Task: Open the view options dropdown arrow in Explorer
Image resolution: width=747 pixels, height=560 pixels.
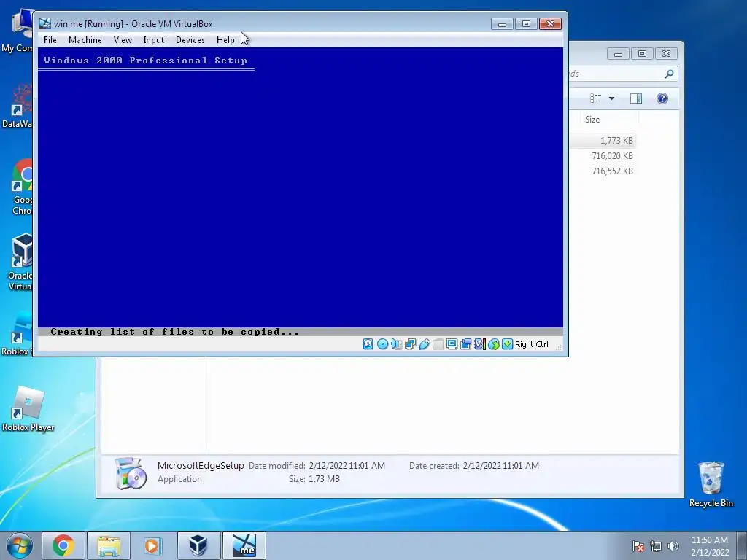Action: click(612, 98)
